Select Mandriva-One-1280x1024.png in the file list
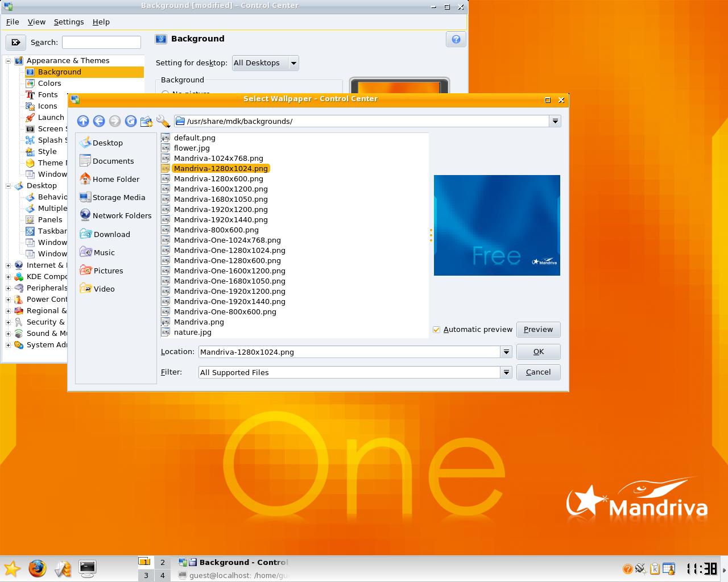This screenshot has height=582, width=728. click(x=224, y=250)
